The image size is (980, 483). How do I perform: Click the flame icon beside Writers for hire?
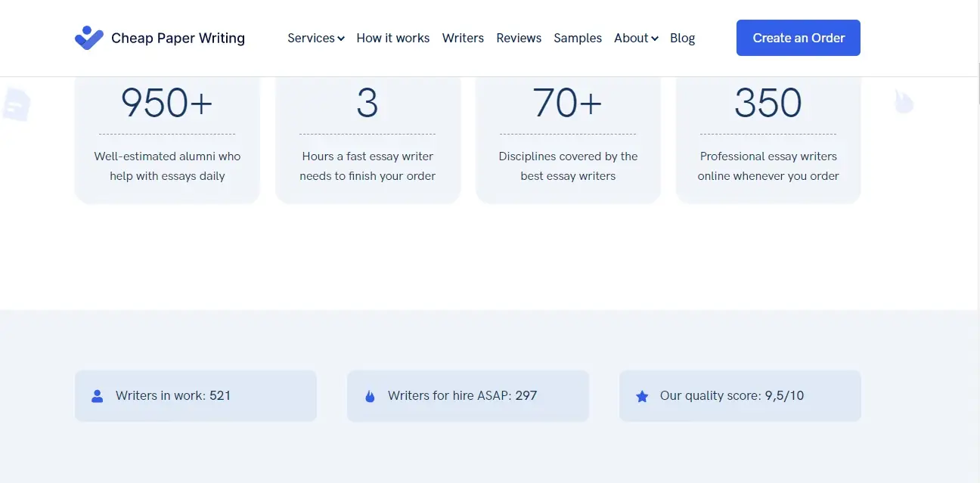click(370, 396)
